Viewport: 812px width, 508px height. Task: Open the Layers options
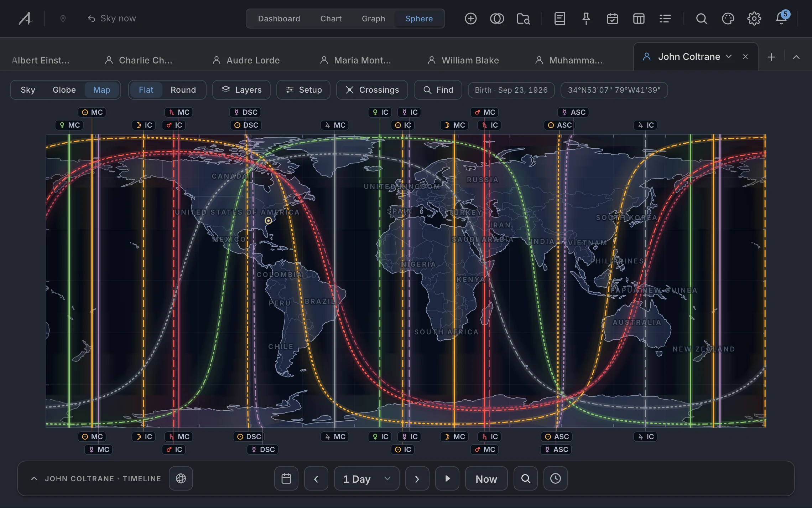[x=241, y=90]
